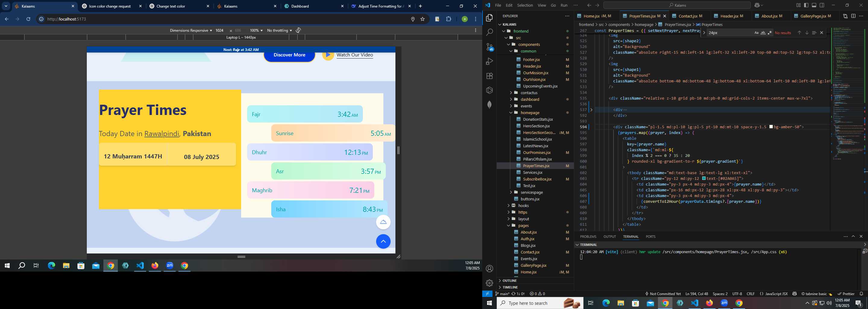The image size is (868, 309).
Task: View site information icon in address bar
Action: 41,19
